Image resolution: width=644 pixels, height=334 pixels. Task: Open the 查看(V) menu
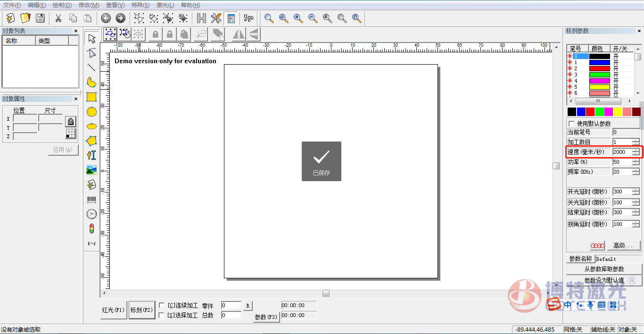coord(115,5)
